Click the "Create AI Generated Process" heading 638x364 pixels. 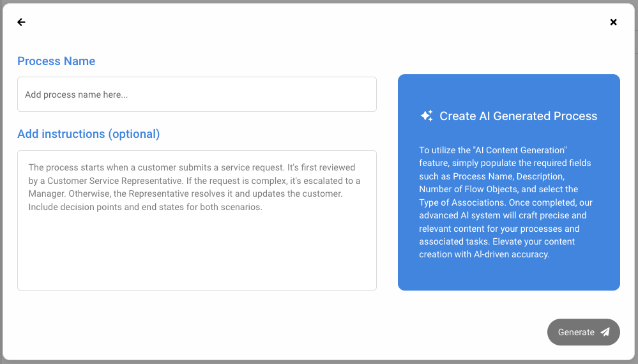click(x=518, y=116)
